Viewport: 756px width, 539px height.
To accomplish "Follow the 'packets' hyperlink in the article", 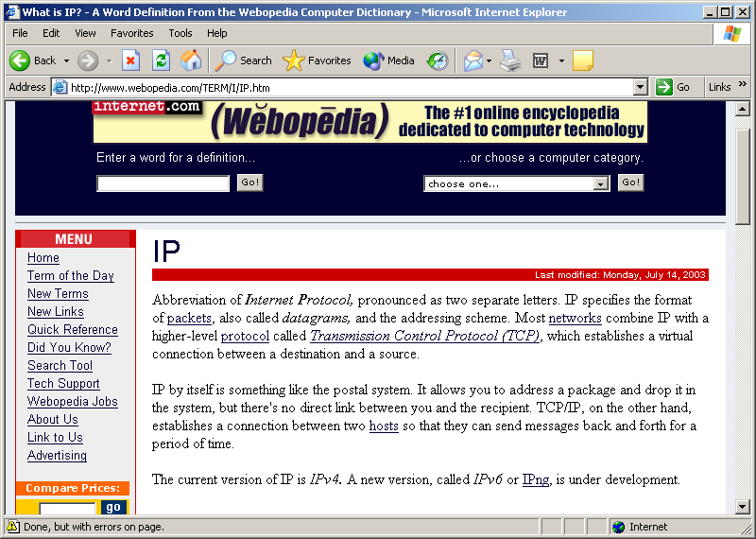I will [x=189, y=319].
